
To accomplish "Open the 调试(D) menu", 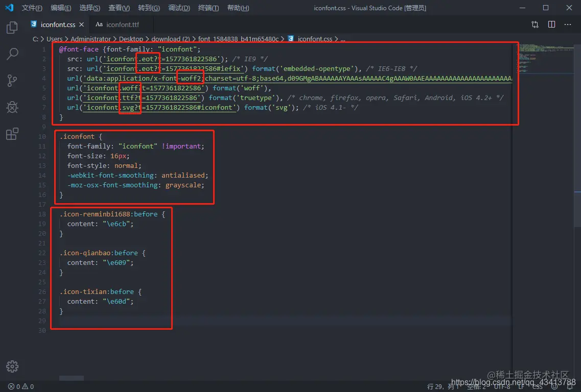I will (179, 8).
